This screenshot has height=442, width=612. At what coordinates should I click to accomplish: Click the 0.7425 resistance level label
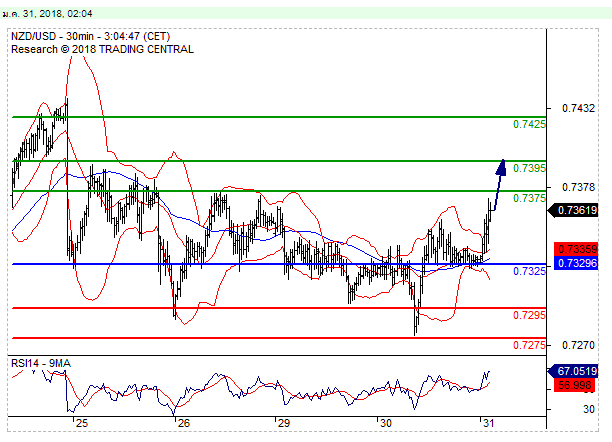529,125
